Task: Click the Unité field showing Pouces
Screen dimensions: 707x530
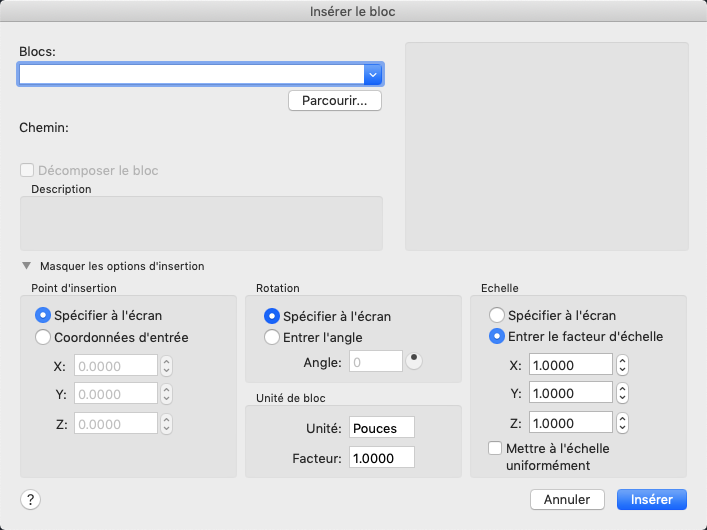Action: coord(381,428)
